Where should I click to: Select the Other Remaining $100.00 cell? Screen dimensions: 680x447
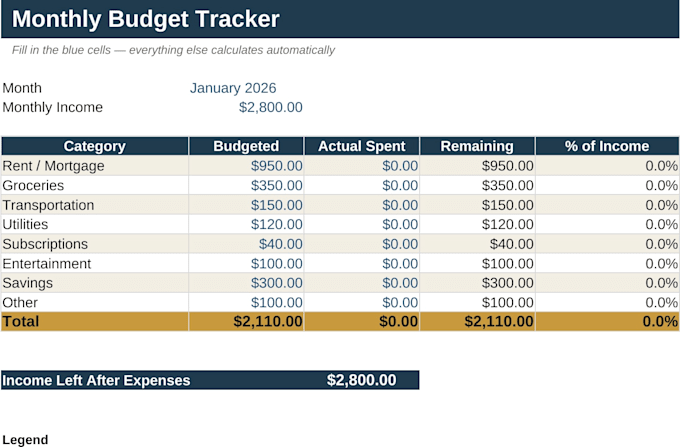coord(477,302)
